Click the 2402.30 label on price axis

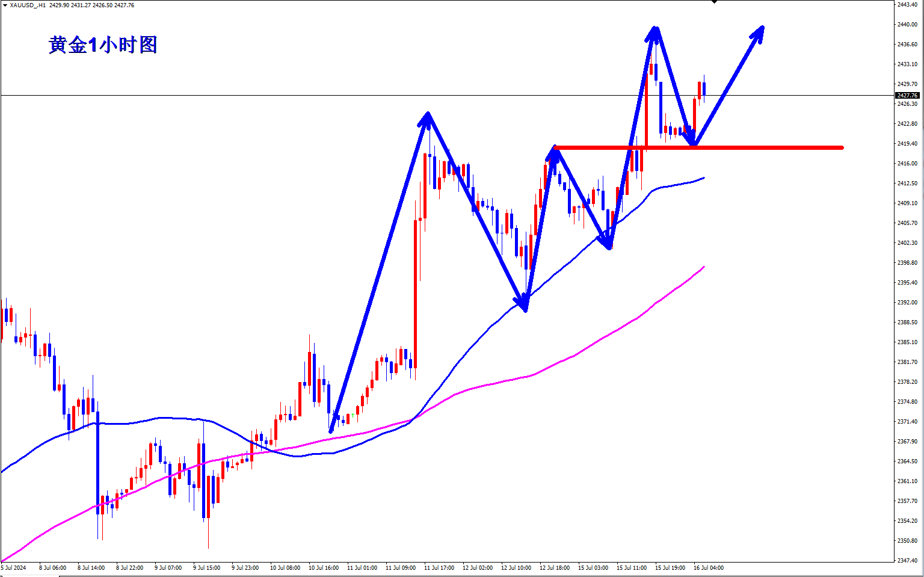[907, 242]
